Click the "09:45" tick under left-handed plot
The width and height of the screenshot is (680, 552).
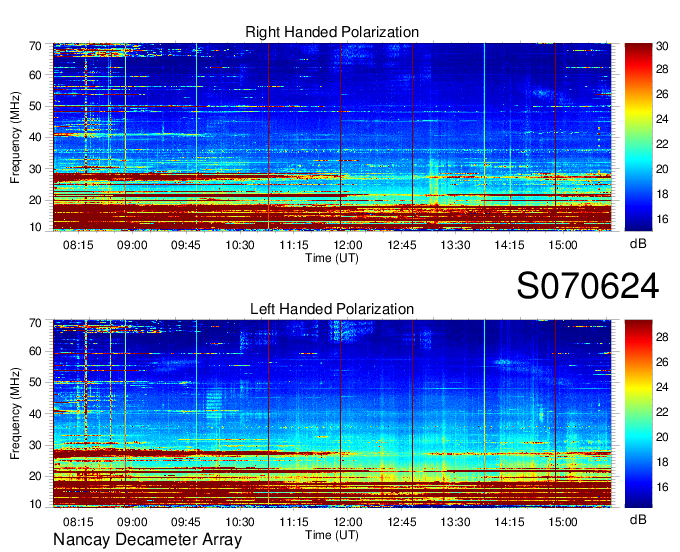click(x=186, y=522)
